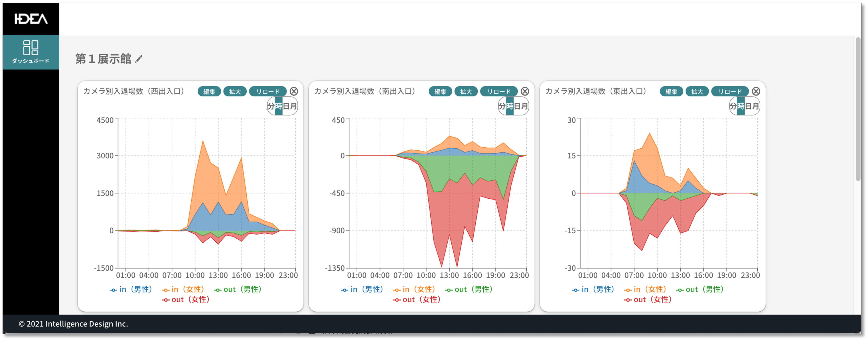Click the IDEA logo
The height and width of the screenshot is (341, 868).
tap(31, 19)
